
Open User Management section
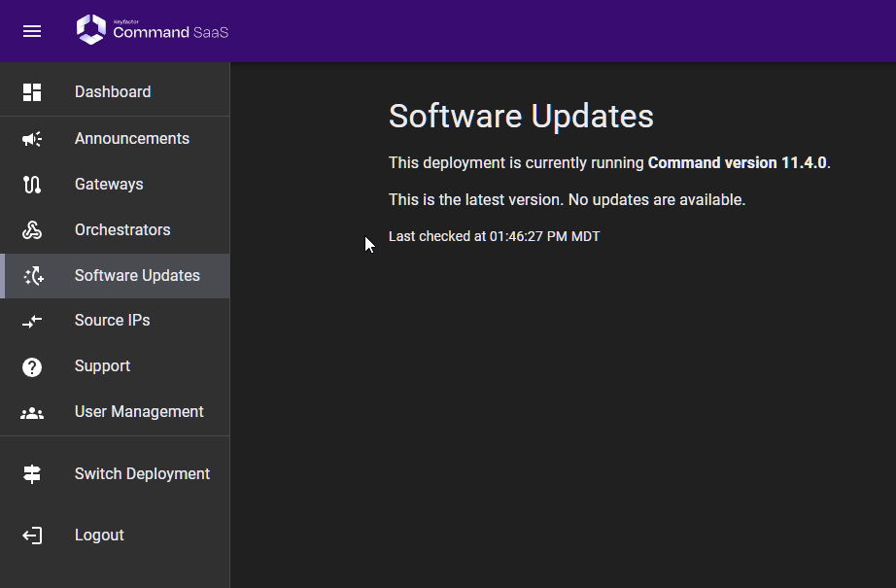139,412
